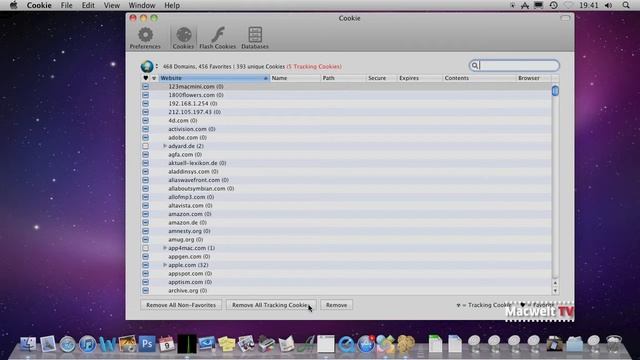Expand the apple.com cookie group

(x=164, y=265)
